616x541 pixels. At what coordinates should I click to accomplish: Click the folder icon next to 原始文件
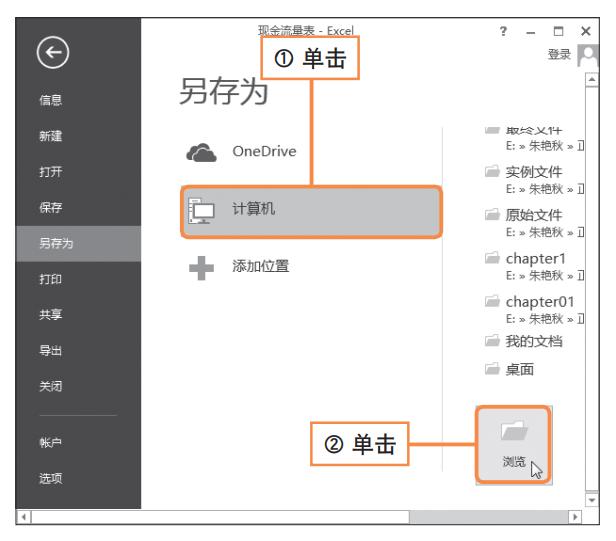pos(492,214)
